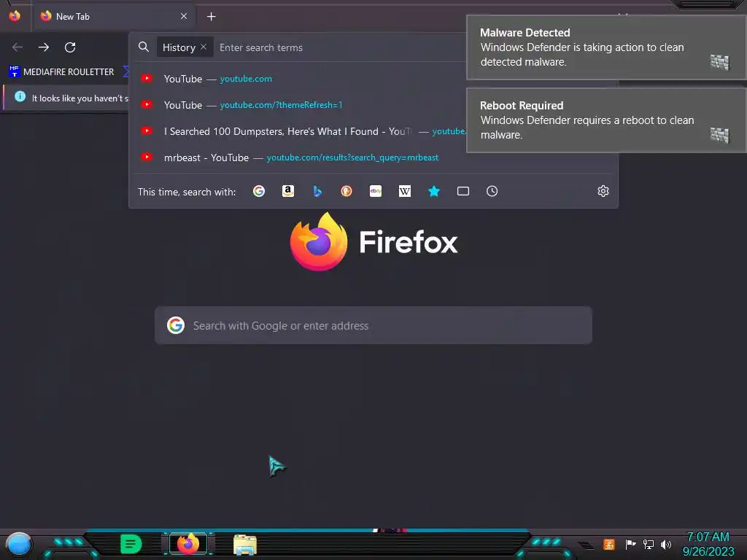Search this time with eBay icon
The height and width of the screenshot is (560, 747).
(376, 192)
